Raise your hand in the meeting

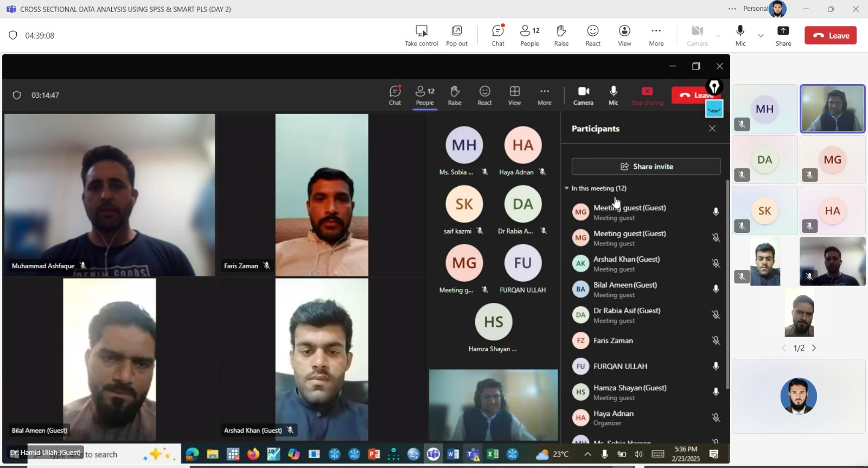561,35
